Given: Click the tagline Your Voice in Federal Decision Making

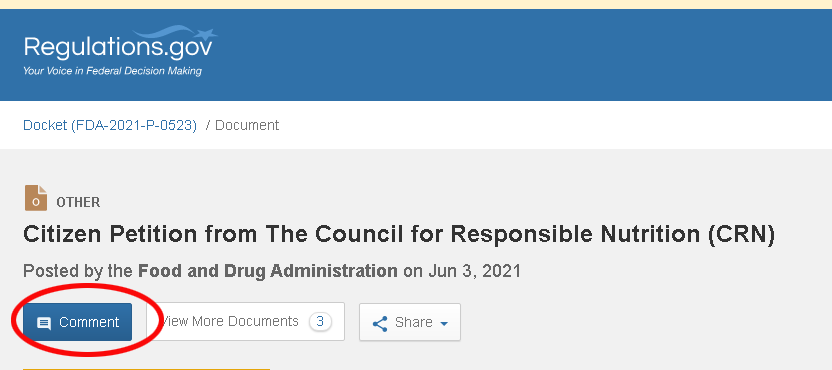Looking at the screenshot, I should click(x=112, y=71).
